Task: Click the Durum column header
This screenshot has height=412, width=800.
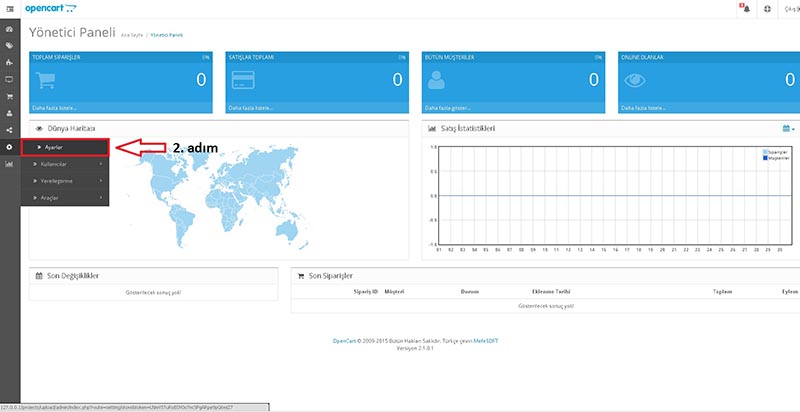Action: 469,292
